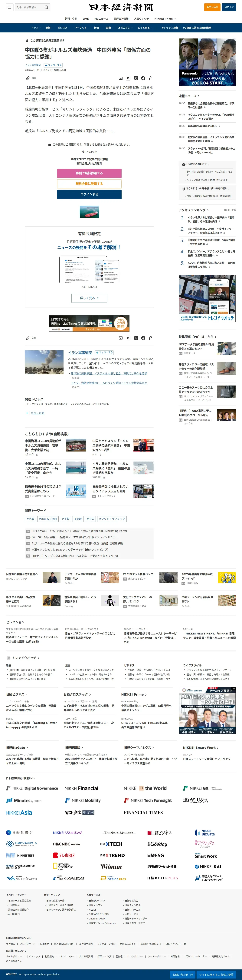
Task: Open the アクセスランキング heading link
Action: click(x=194, y=210)
